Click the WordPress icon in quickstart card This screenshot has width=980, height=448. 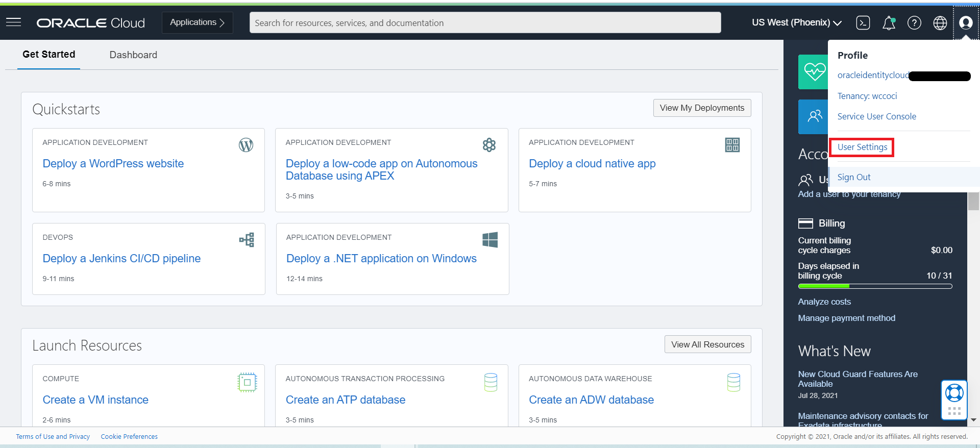[246, 145]
